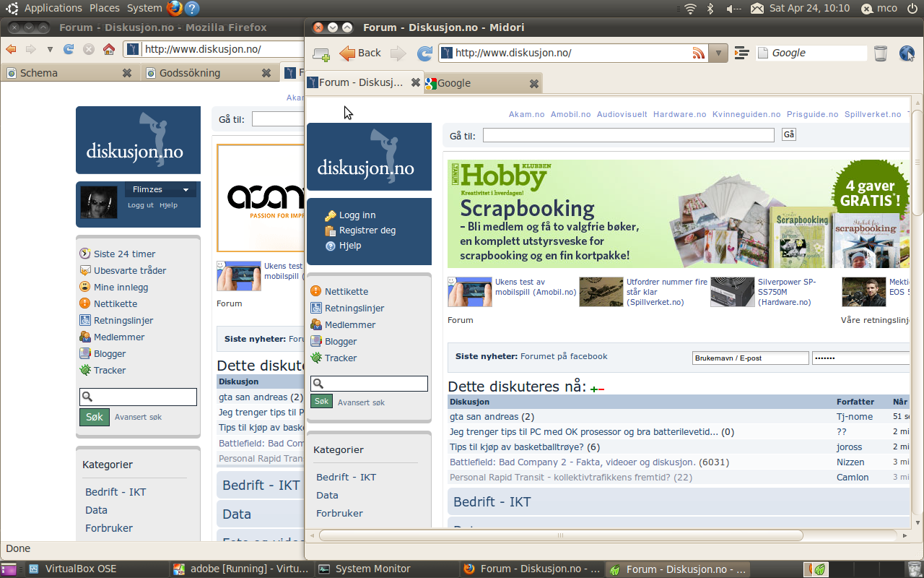Open Hardware.no link in Midori top bar
The width and height of the screenshot is (924, 578).
(x=680, y=114)
